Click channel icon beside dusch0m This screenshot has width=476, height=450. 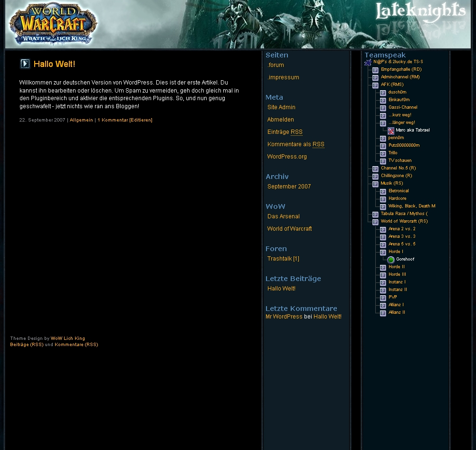383,93
